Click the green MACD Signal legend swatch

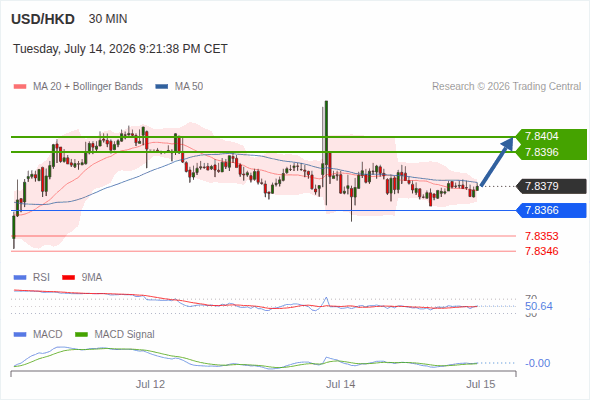(82, 335)
